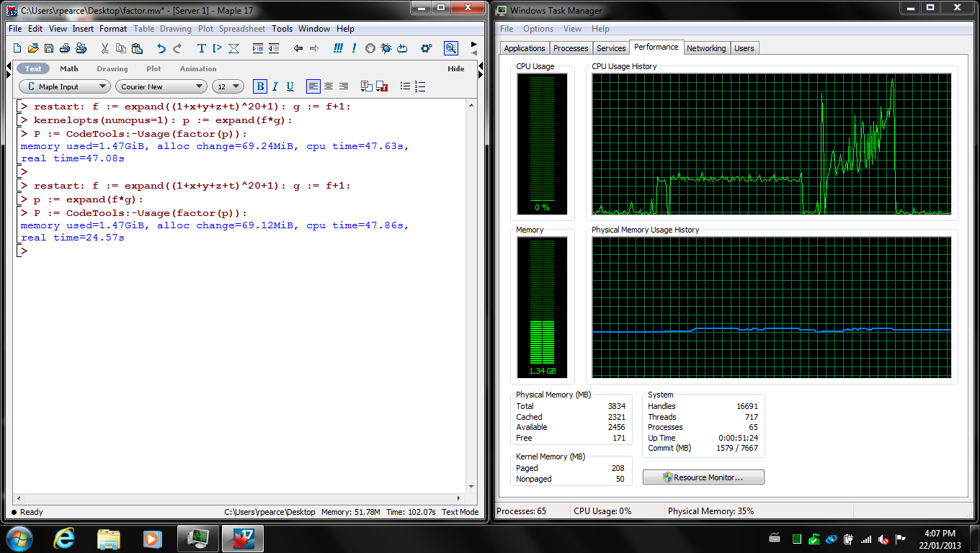Viewport: 980px width, 553px height.
Task: Open print preview in Maple toolbar
Action: [x=81, y=48]
